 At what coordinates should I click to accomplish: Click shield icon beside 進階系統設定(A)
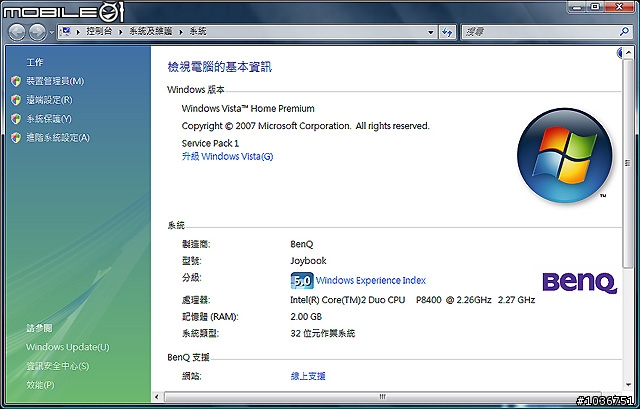(16, 138)
